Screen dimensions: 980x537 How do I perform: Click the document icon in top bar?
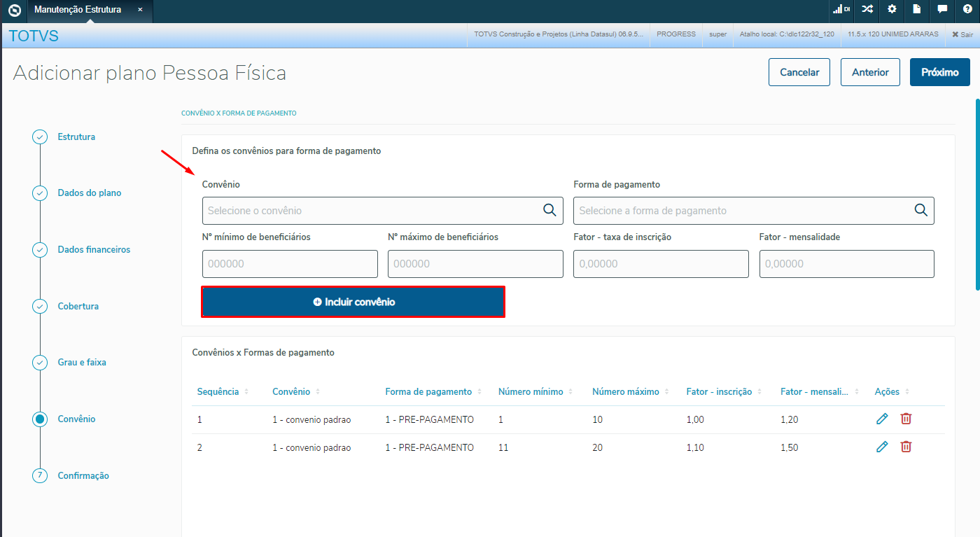[x=917, y=9]
